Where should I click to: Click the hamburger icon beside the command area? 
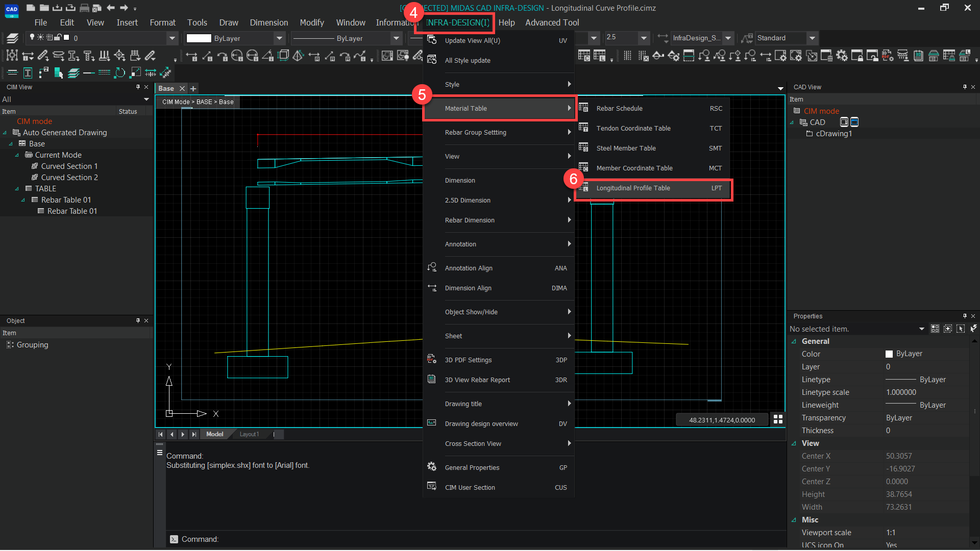pos(160,453)
